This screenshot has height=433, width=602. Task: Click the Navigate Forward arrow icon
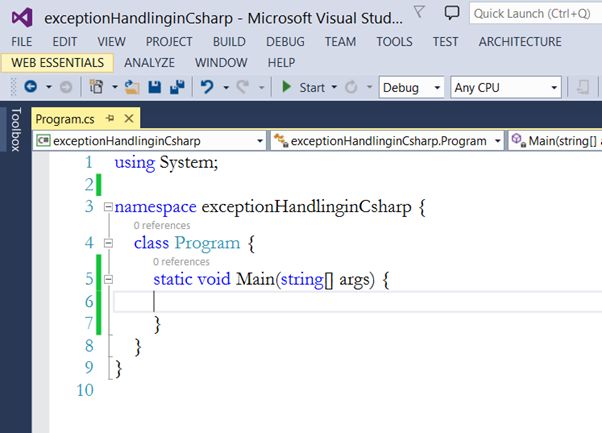[x=66, y=88]
